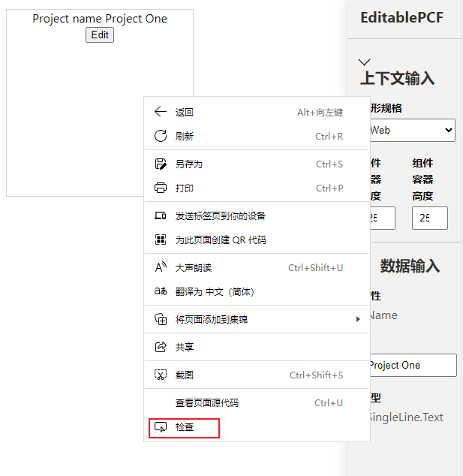463x476 pixels.
Task: Click the 组件 容器 高度 label
Action: 422,179
